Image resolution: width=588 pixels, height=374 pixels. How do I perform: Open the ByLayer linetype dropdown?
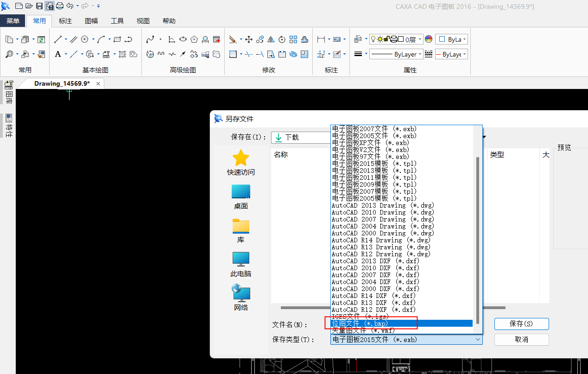[420, 54]
